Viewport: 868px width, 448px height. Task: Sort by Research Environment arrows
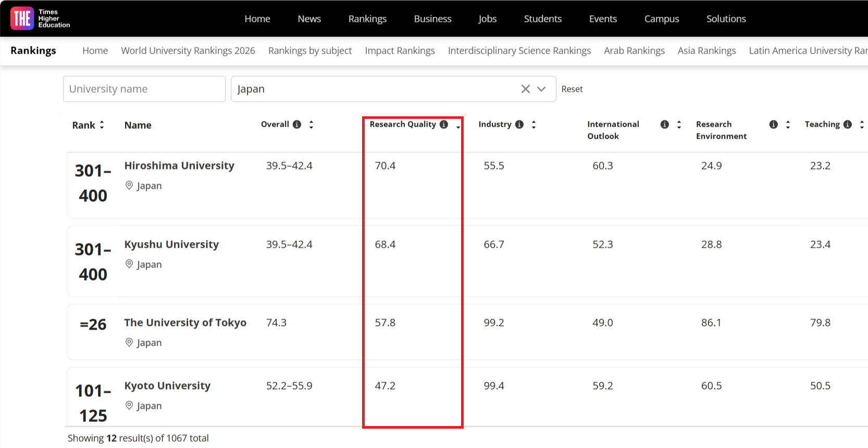pyautogui.click(x=788, y=124)
